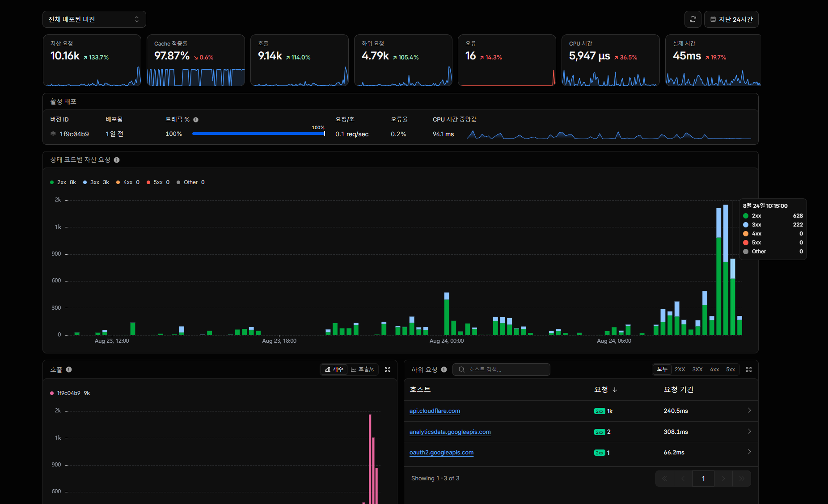Click the search icon in host search
The height and width of the screenshot is (504, 828).
coord(462,370)
